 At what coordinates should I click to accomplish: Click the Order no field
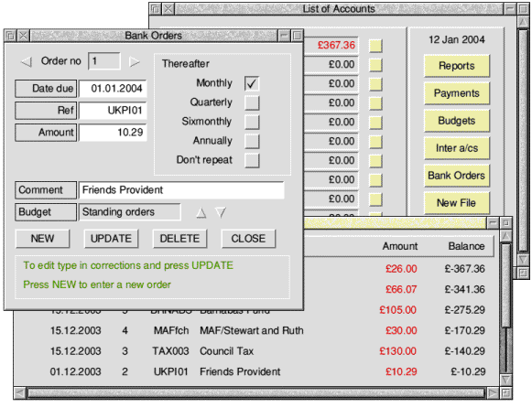[104, 61]
